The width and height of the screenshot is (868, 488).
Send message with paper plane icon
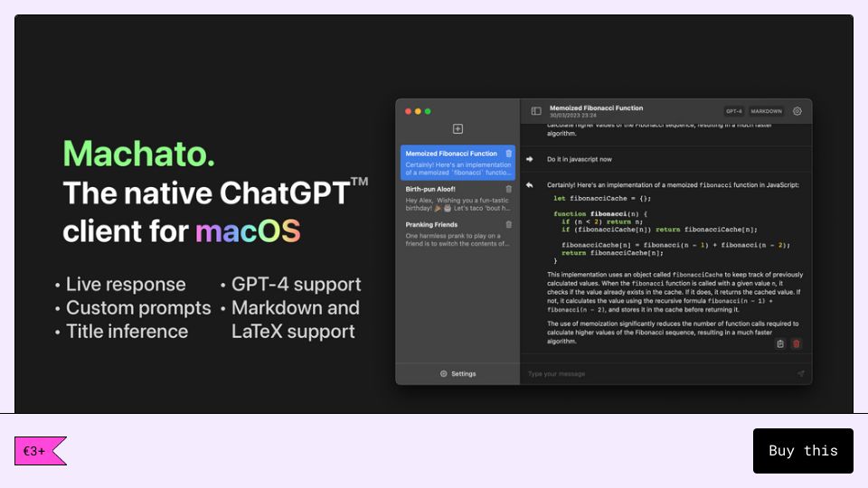[x=800, y=373]
